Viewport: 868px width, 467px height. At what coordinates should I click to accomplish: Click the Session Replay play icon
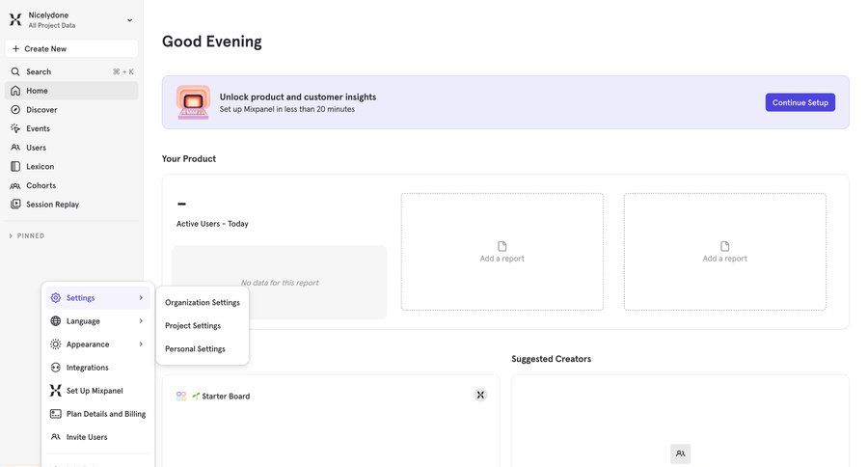coord(15,204)
